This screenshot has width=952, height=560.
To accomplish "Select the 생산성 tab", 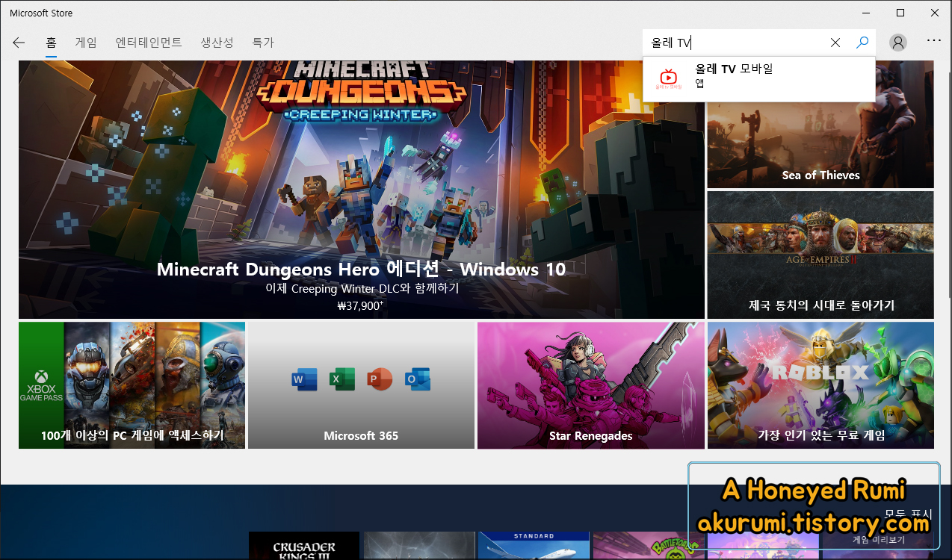I will point(217,43).
